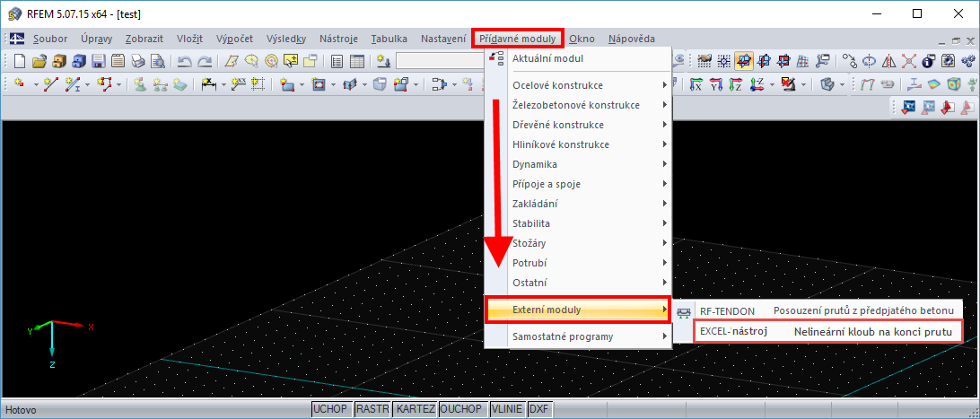980x419 pixels.
Task: Add a new dimension
Action: coord(209,83)
